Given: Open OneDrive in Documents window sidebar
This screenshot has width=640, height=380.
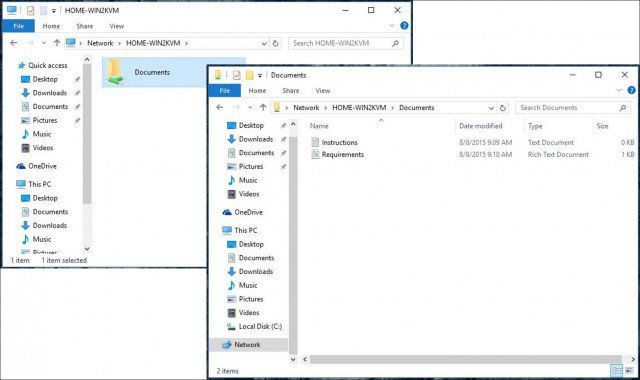Looking at the screenshot, I should click(248, 212).
